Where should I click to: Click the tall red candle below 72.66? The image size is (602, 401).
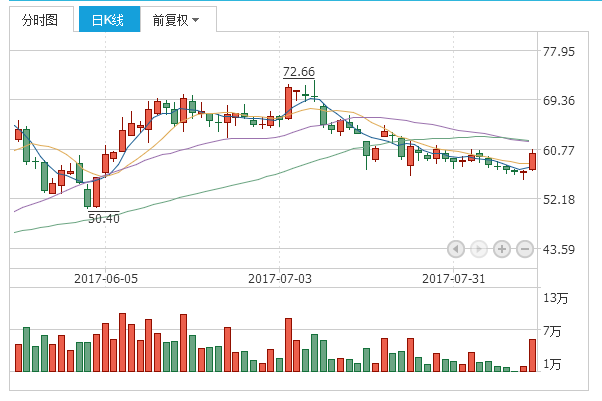[x=288, y=102]
